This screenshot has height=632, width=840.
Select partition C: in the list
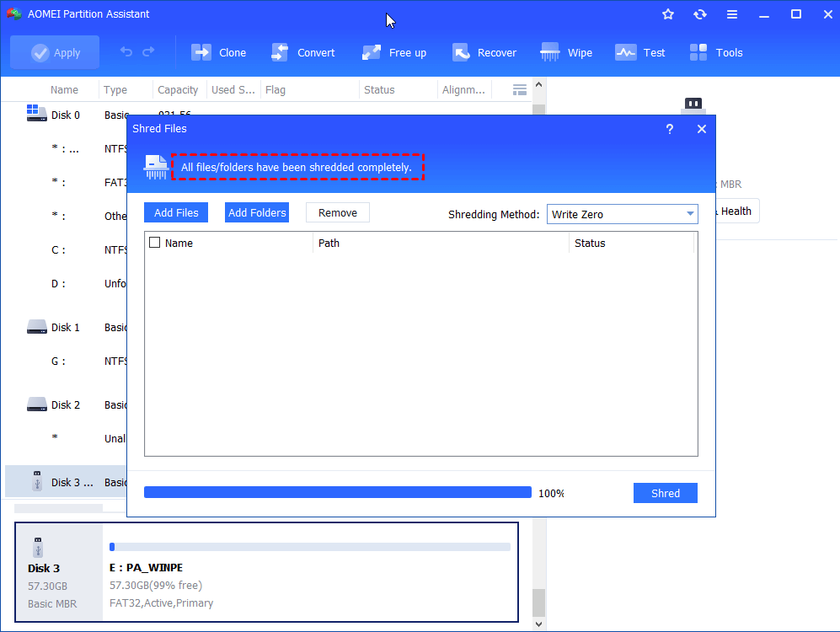58,250
